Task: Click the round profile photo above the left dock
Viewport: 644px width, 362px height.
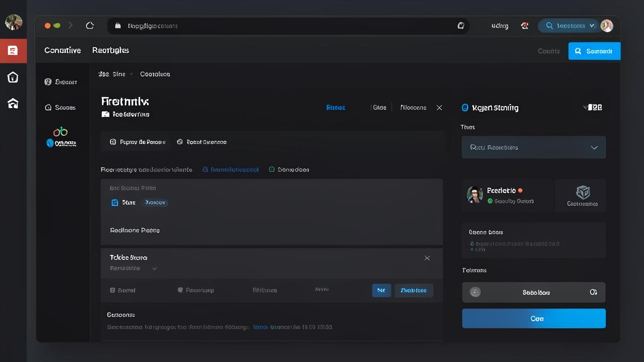Action: pos(14,22)
